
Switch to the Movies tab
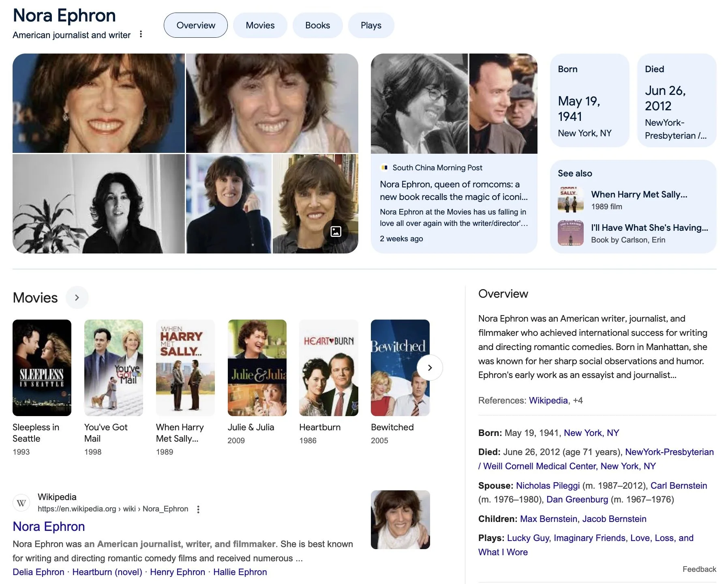(260, 25)
